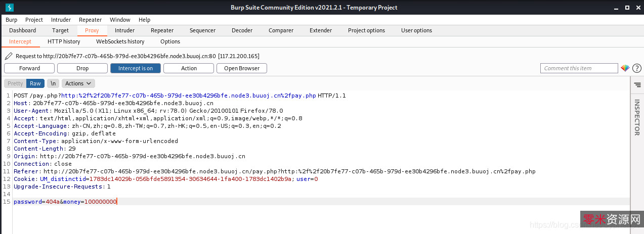The width and height of the screenshot is (644, 234).
Task: Click the Inspector panel layout icon
Action: [637, 85]
